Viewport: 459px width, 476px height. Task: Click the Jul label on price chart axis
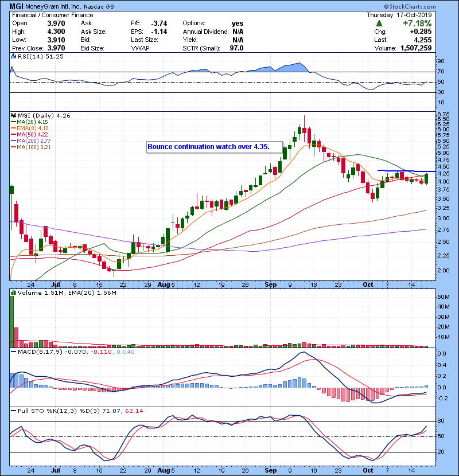55,284
